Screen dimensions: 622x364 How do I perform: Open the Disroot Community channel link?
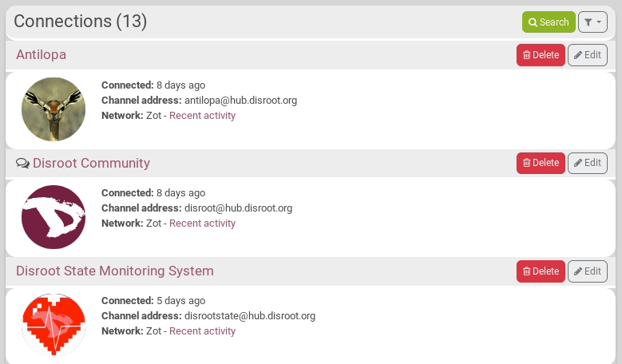click(91, 163)
